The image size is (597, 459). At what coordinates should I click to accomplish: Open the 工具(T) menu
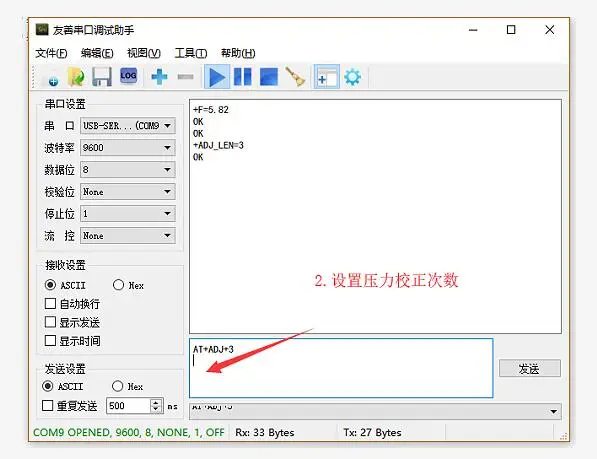tap(191, 53)
